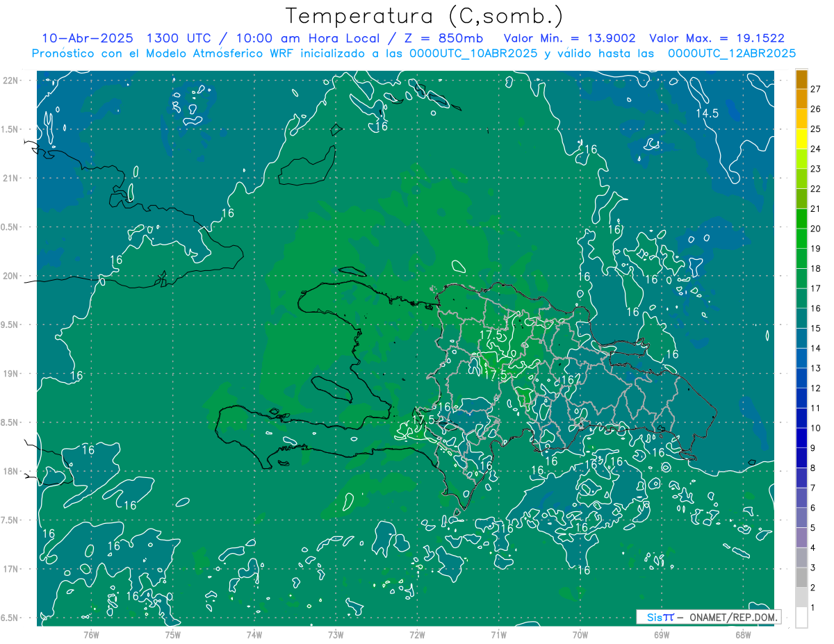Click the '10:00 am Hora Local' text

point(306,38)
